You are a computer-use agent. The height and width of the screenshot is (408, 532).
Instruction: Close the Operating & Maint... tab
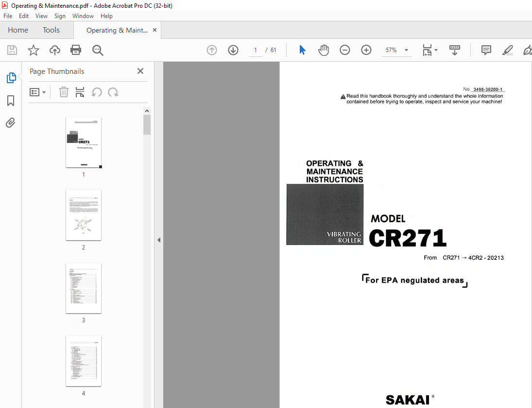[154, 30]
